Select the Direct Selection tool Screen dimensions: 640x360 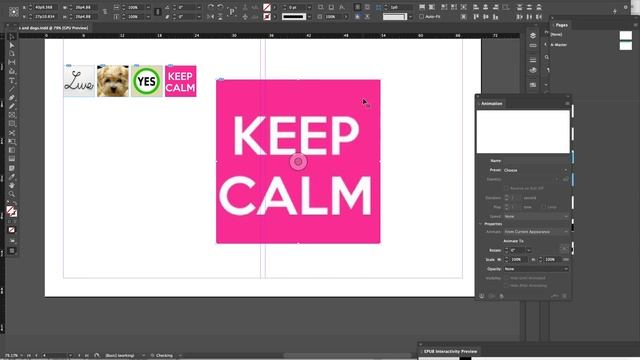point(12,45)
